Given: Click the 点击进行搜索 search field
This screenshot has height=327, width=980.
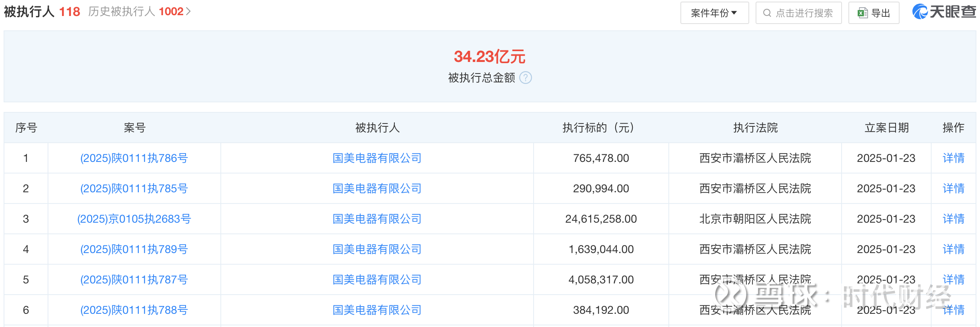Looking at the screenshot, I should click(x=804, y=13).
